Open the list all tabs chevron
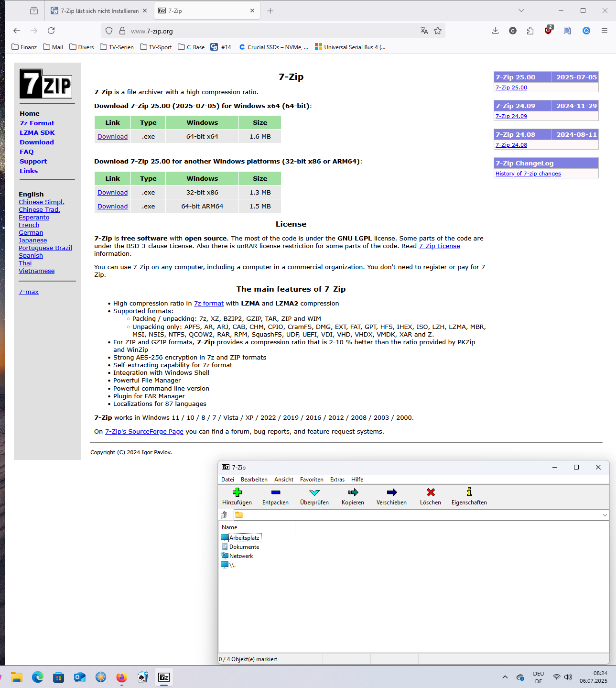The height and width of the screenshot is (688, 616). [521, 11]
